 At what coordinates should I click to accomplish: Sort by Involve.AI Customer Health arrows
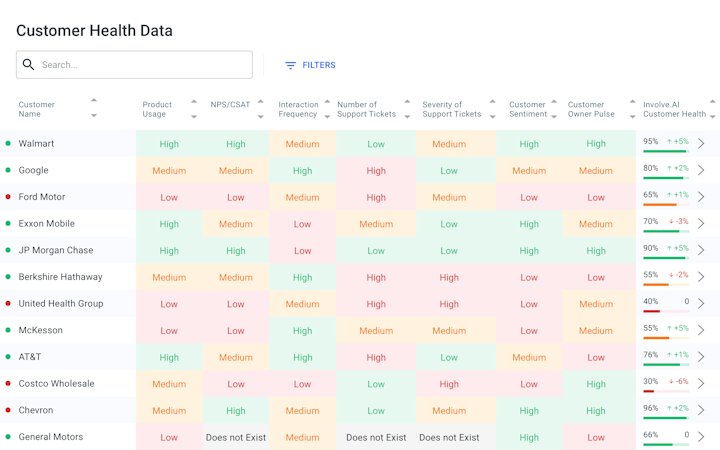[x=712, y=109]
